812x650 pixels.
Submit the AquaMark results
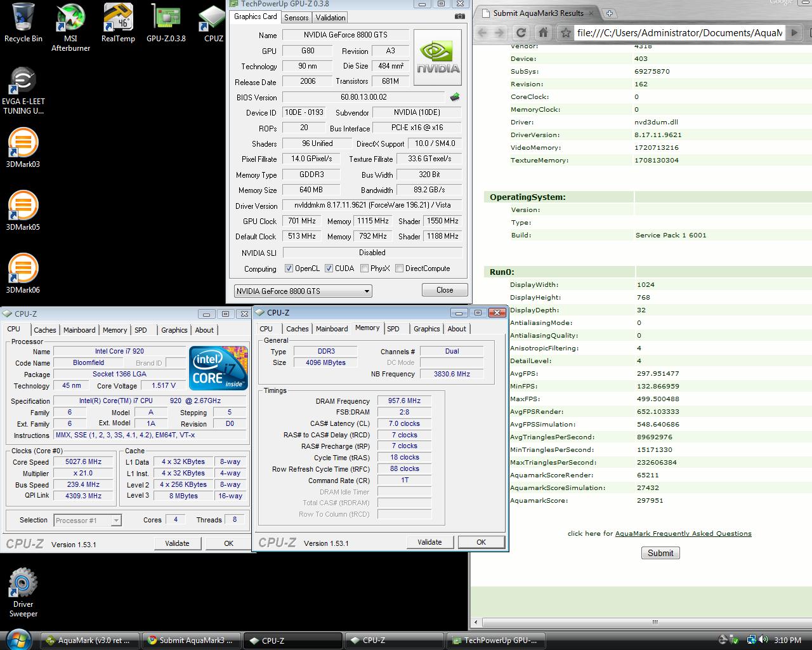(x=660, y=553)
